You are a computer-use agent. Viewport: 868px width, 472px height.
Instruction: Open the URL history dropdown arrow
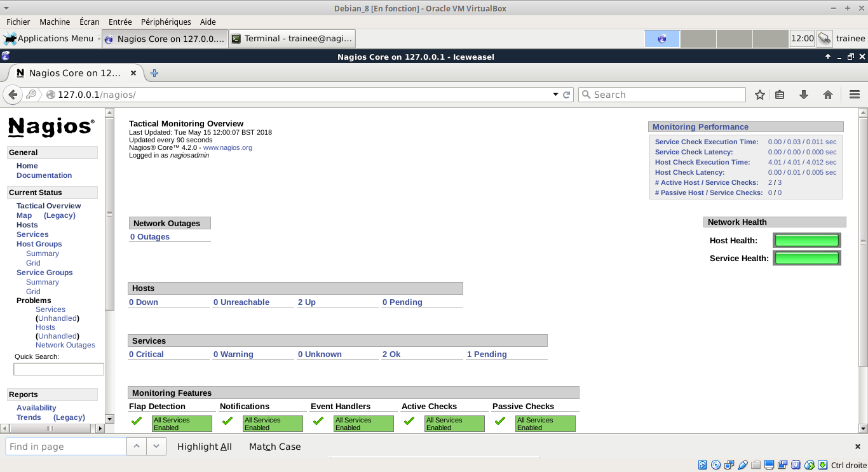point(555,95)
